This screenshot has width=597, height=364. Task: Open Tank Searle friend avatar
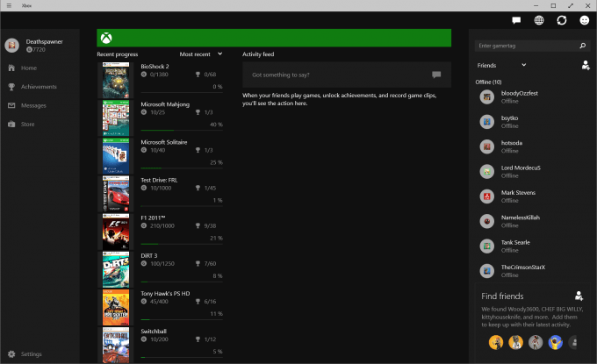(486, 246)
